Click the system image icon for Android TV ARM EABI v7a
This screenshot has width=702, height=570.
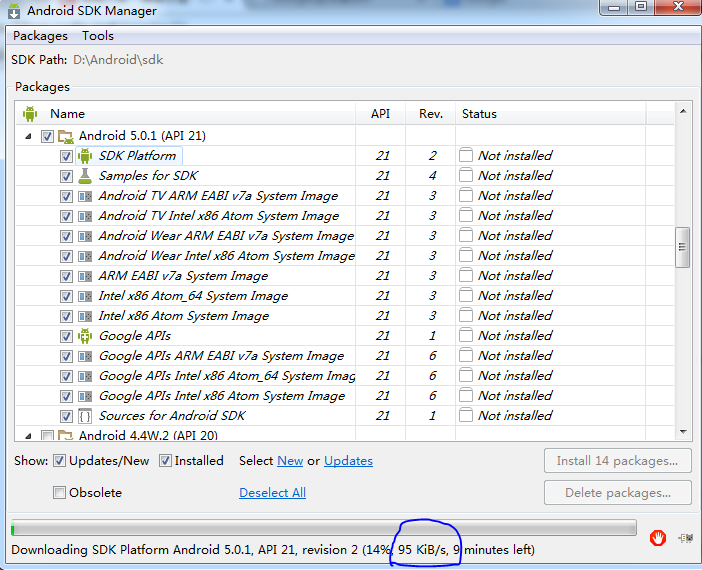85,196
